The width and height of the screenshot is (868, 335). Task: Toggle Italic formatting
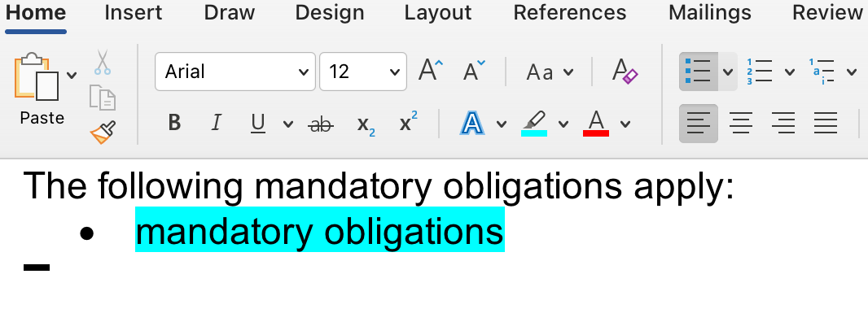coord(216,124)
